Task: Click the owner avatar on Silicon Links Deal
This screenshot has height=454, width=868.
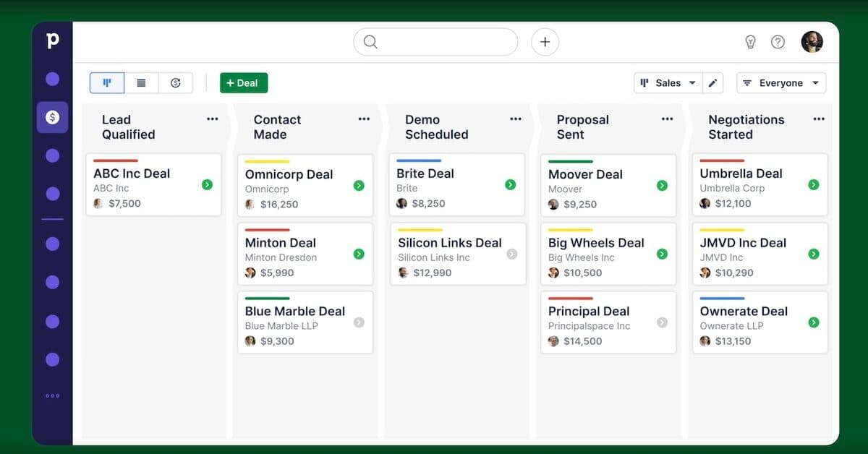Action: click(x=404, y=273)
